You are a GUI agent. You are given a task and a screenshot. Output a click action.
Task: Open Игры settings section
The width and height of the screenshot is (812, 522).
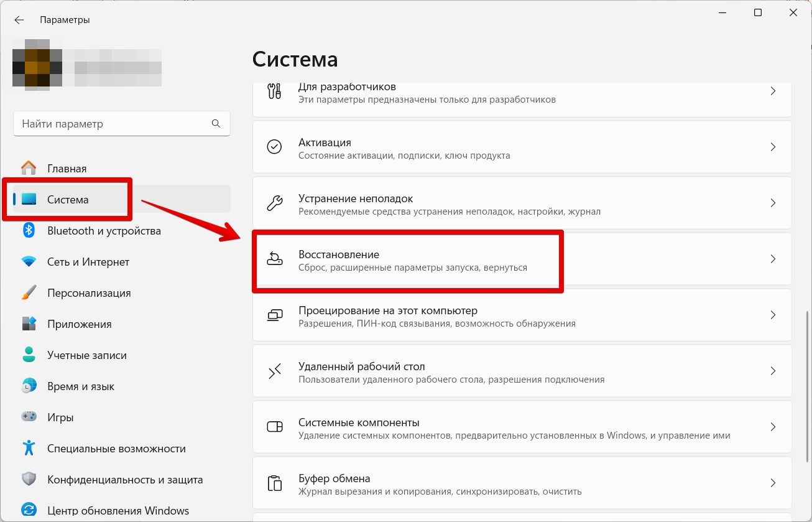tap(121, 417)
